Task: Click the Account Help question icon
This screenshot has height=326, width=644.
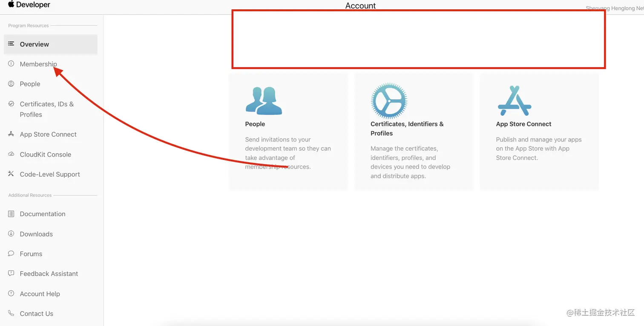Action: [x=11, y=293]
